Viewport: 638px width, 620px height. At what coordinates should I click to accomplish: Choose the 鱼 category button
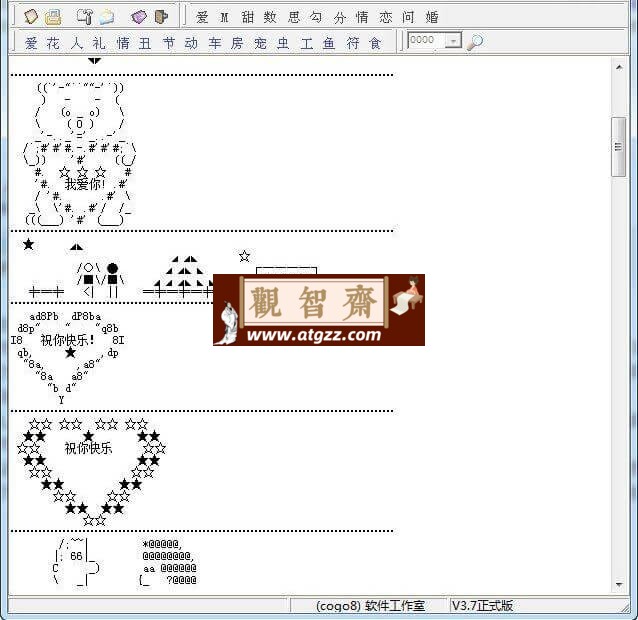(x=329, y=42)
